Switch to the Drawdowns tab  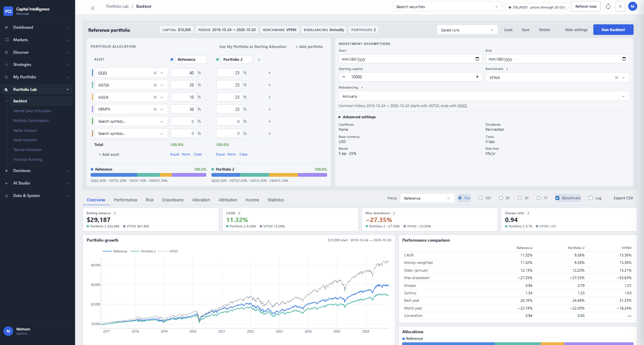coord(173,200)
